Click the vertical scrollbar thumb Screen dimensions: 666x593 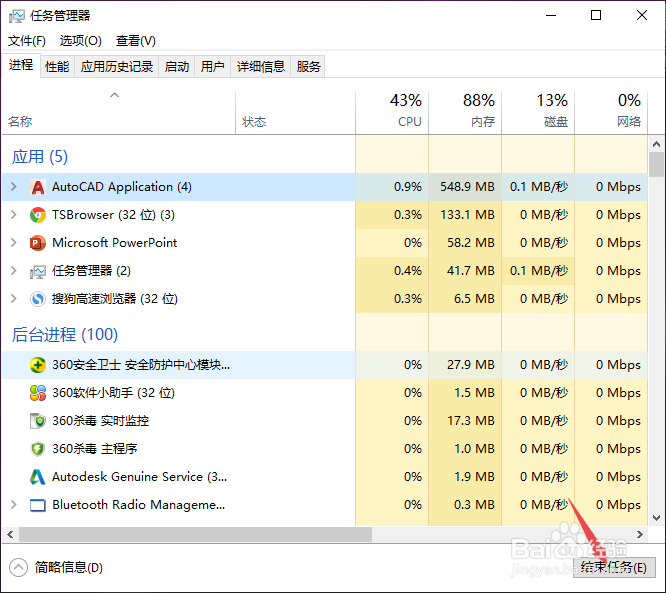(x=656, y=164)
